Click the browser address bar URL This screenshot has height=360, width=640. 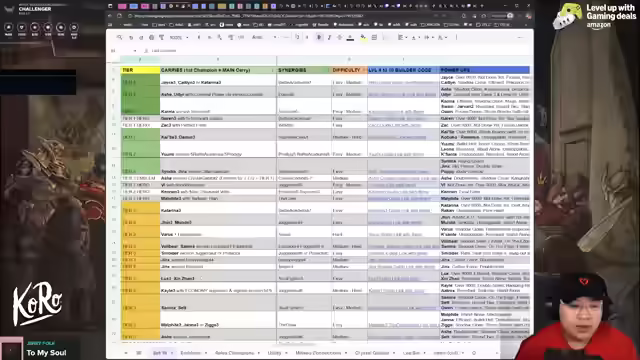[x=249, y=16]
